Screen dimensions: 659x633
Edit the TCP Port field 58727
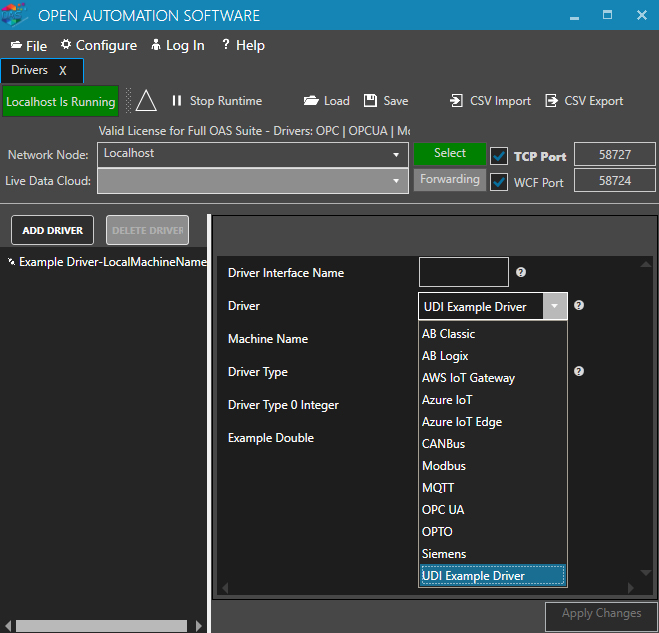[614, 154]
